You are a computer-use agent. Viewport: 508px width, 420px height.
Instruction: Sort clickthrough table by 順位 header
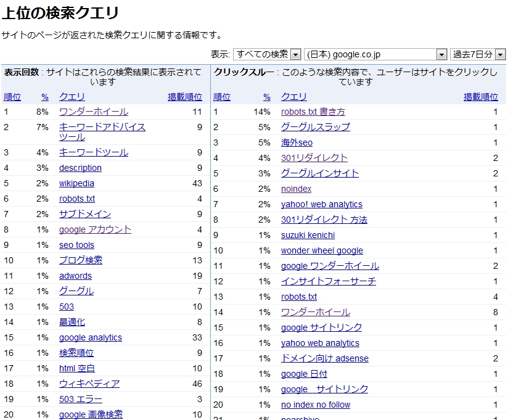222,97
